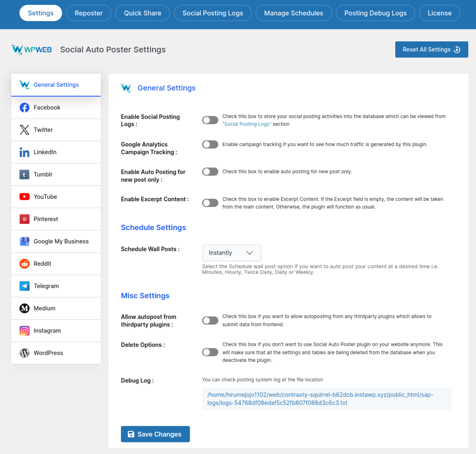Click Reset All Settings button

point(431,49)
